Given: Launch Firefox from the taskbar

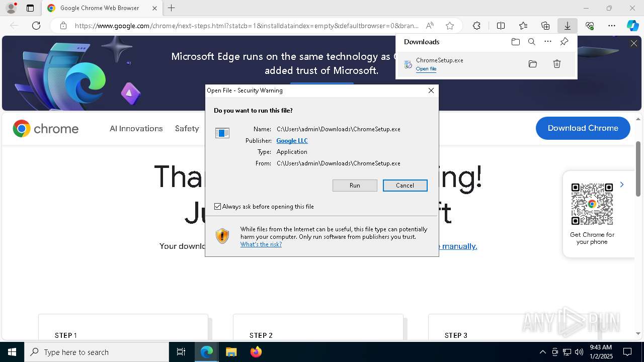Looking at the screenshot, I should (256, 352).
